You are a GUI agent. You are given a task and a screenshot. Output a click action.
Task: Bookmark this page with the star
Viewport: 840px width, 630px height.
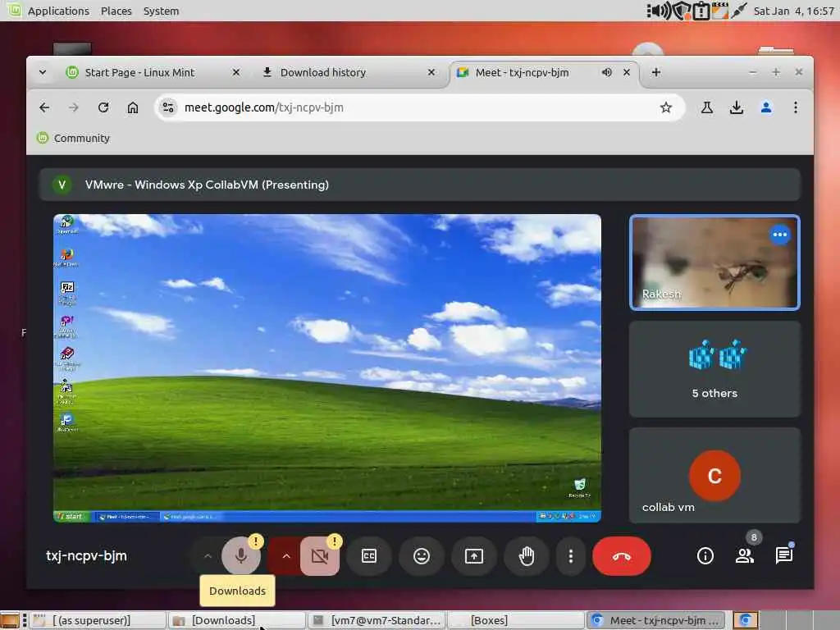tap(666, 107)
